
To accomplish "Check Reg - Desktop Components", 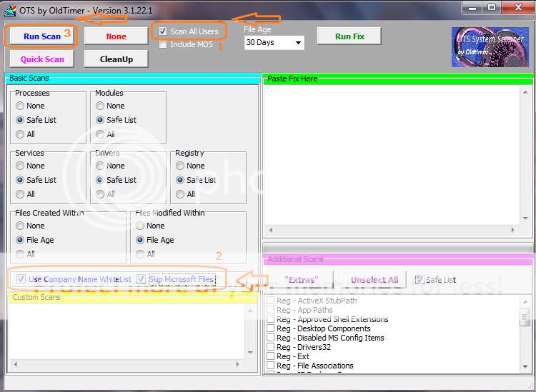I will pyautogui.click(x=270, y=328).
